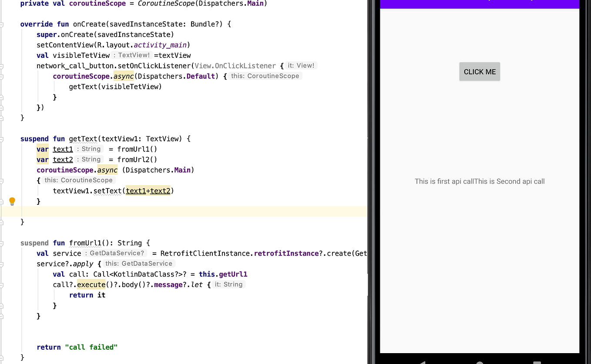591x364 pixels.
Task: Click the 'TextView!' type hint after visibleTetView
Action: click(132, 55)
